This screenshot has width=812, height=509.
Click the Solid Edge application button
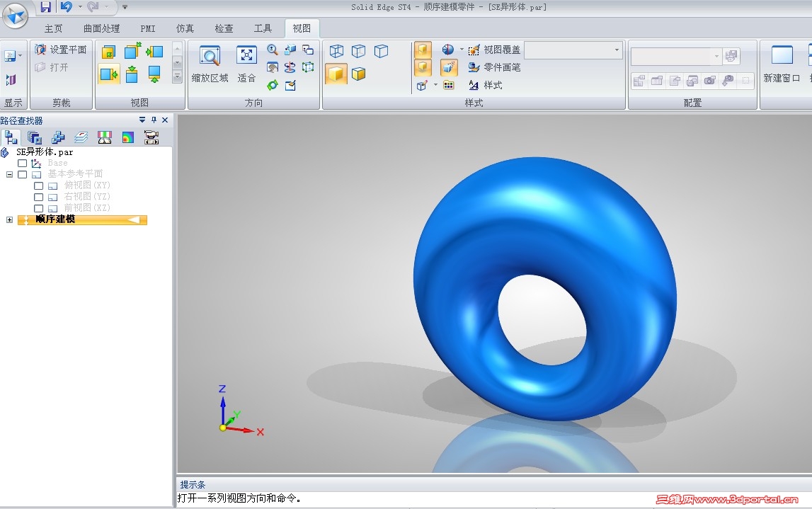(15, 16)
